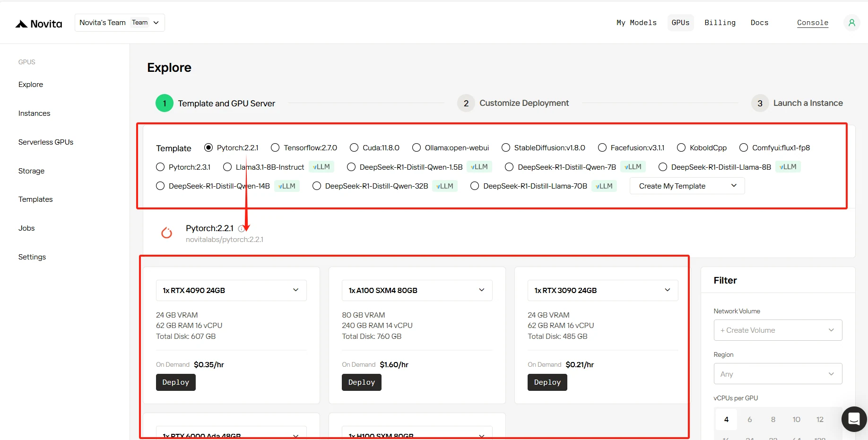868x440 pixels.
Task: Set vCPUs per GPU to 12
Action: 820,419
